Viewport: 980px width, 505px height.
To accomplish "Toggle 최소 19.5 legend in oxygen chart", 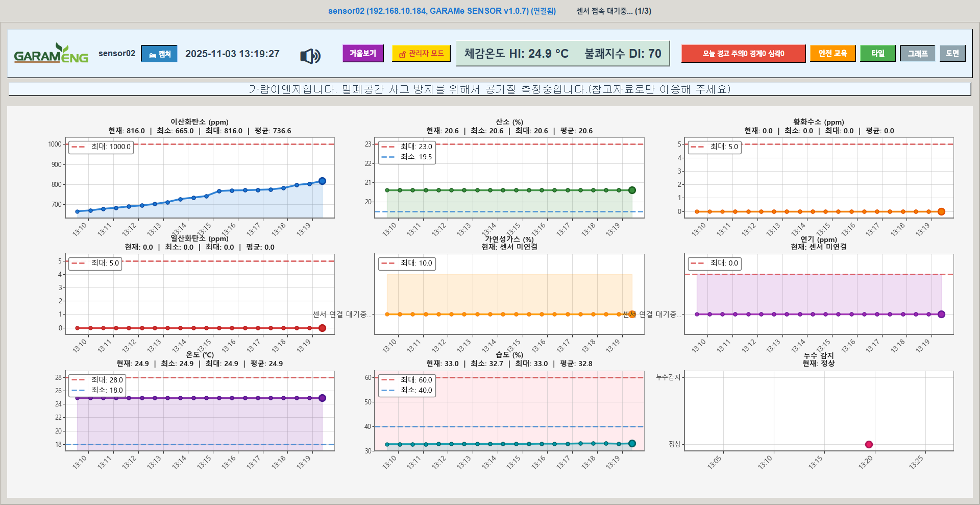I will coord(407,156).
